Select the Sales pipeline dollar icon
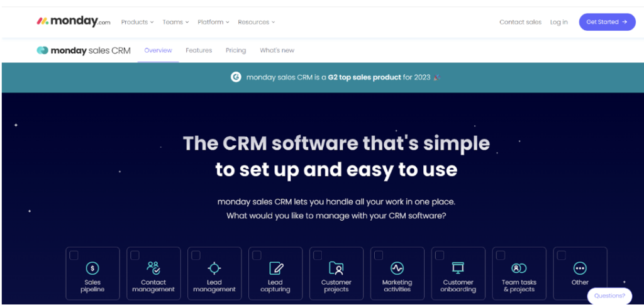Image resolution: width=644 pixels, height=305 pixels. point(92,268)
